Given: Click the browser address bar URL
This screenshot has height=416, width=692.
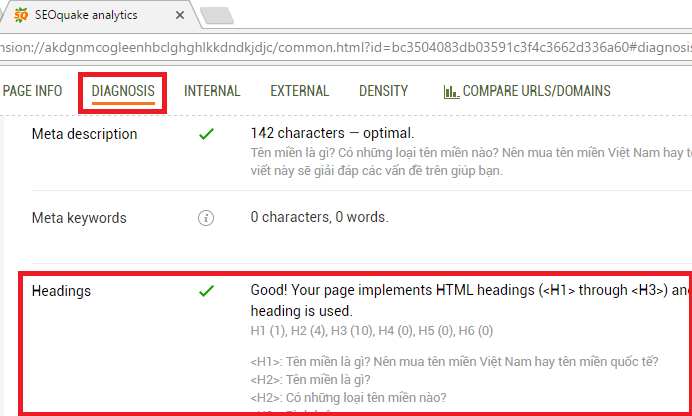Looking at the screenshot, I should 340,48.
